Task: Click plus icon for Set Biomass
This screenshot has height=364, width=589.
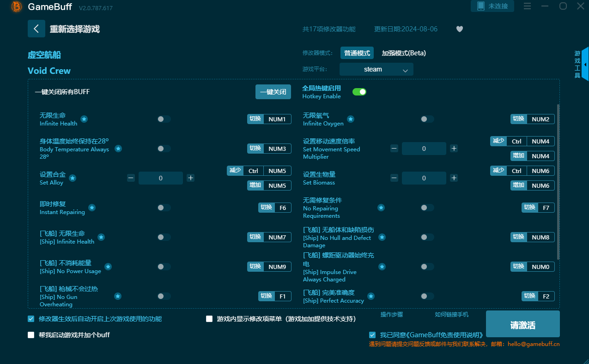Action: (x=454, y=178)
